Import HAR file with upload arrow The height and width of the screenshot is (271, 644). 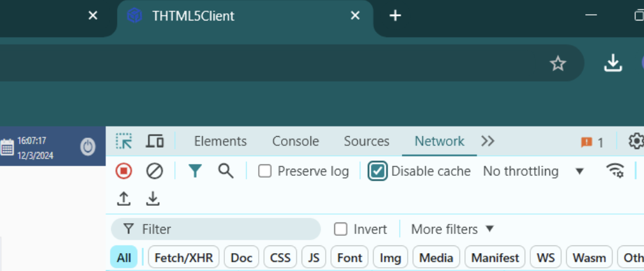click(124, 199)
